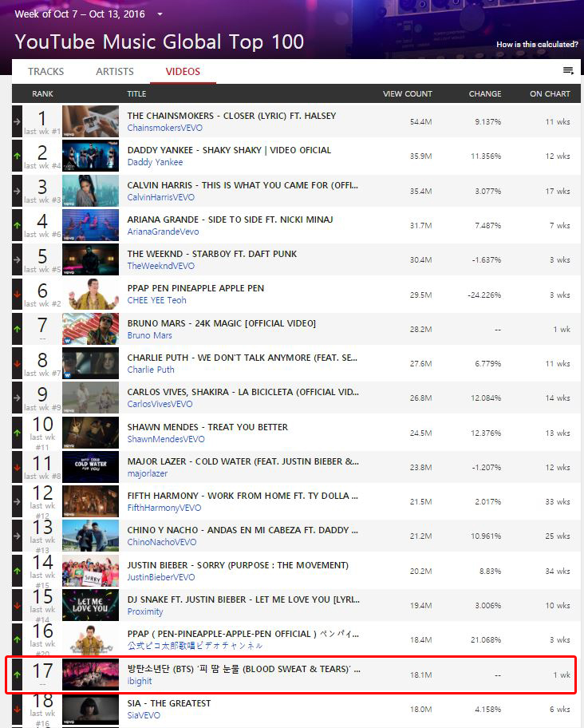Visit CalvinHarrisVEVO channel link
This screenshot has width=584, height=728.
[x=161, y=197]
